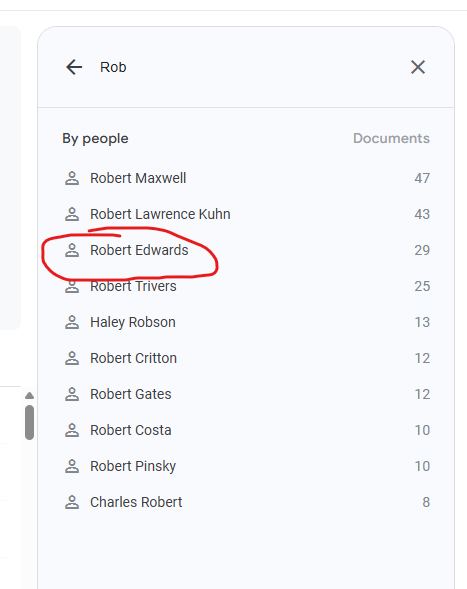Click document count 13
The height and width of the screenshot is (589, 467).
(x=422, y=322)
